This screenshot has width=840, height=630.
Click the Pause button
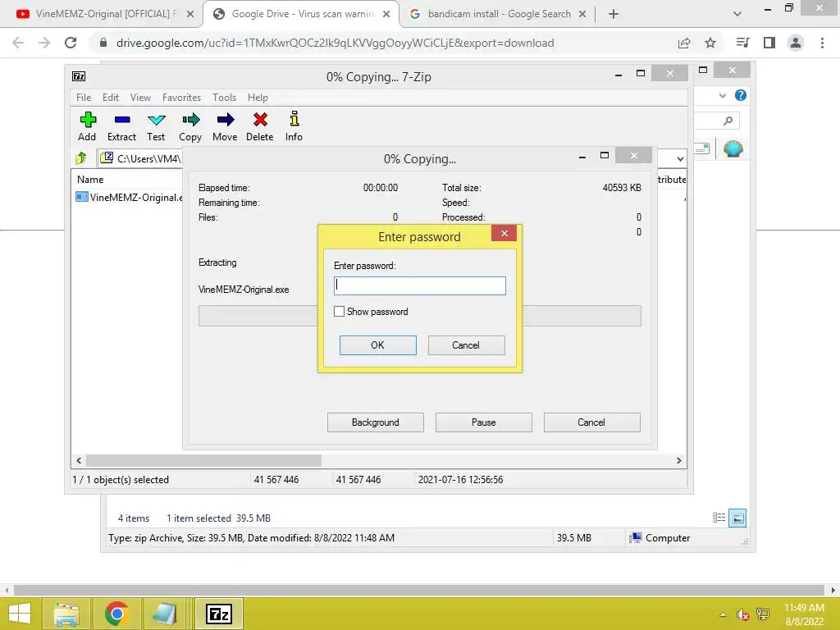tap(484, 422)
